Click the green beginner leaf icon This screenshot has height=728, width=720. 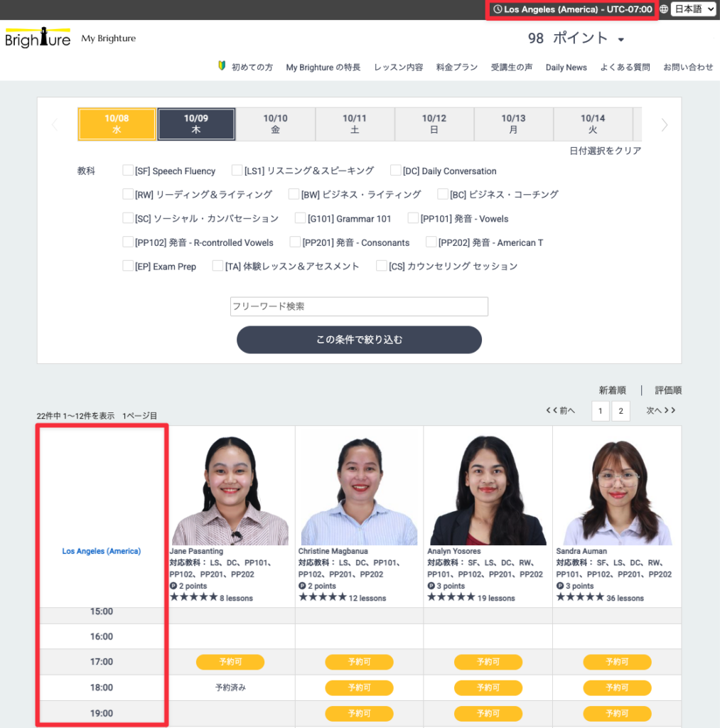(222, 66)
